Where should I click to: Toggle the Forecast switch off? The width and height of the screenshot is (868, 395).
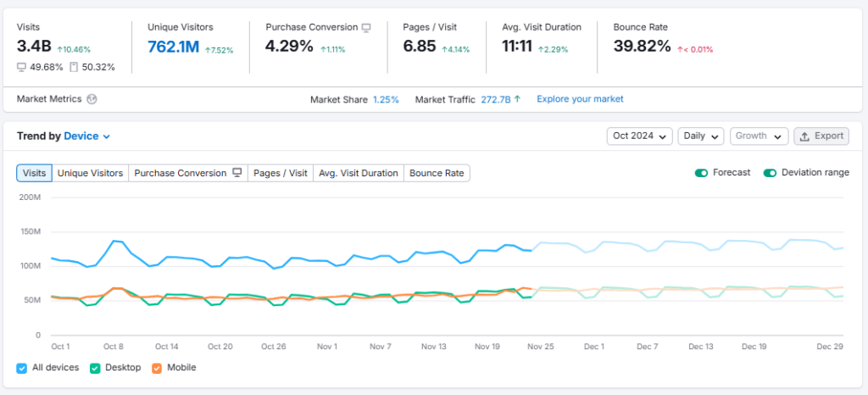(x=701, y=173)
